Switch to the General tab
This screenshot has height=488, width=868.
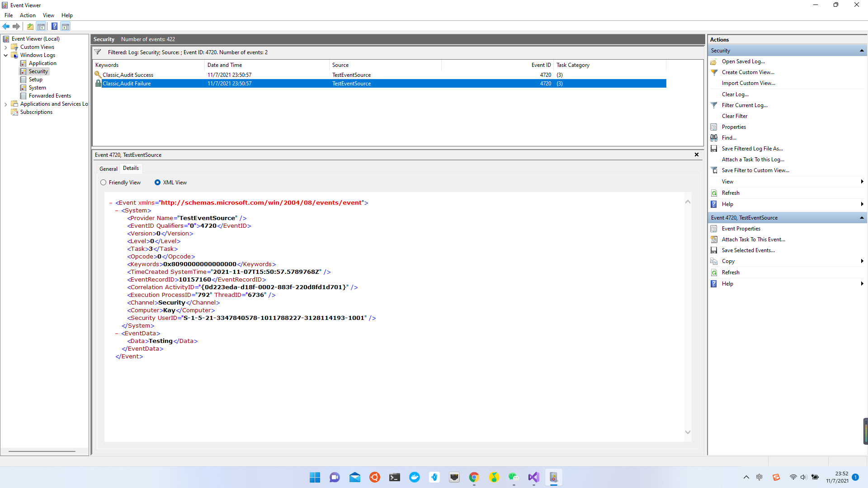(108, 169)
